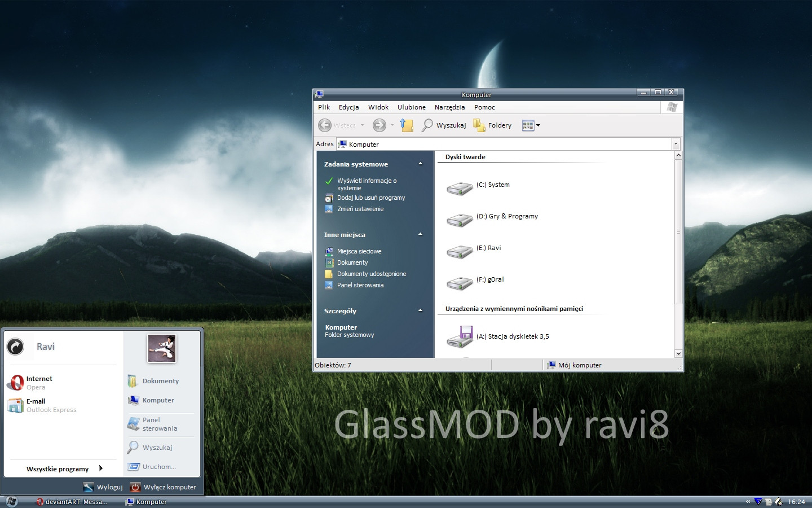Click scrollbar up arrow in drive list
Viewport: 812px width, 508px height.
point(678,155)
